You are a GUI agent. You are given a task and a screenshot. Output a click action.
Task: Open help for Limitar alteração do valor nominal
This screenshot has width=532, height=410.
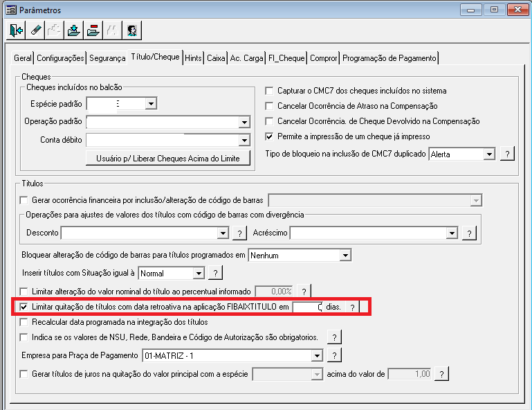304,292
